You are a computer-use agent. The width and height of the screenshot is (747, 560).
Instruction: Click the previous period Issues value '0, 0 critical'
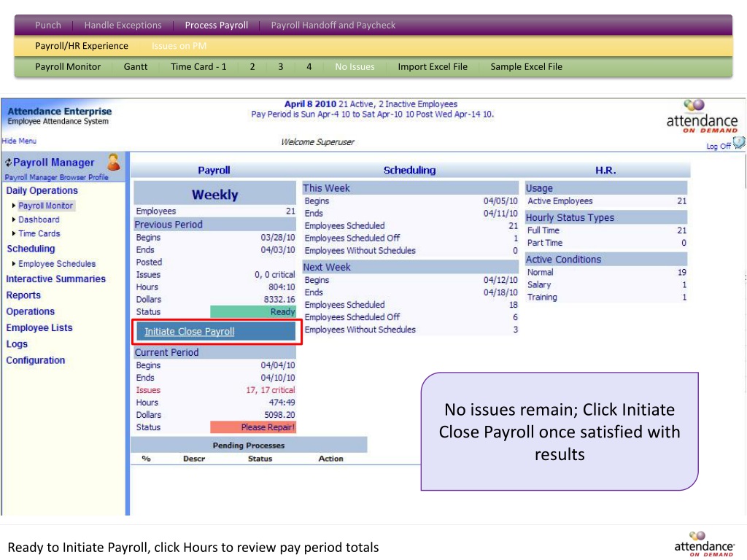tap(274, 275)
